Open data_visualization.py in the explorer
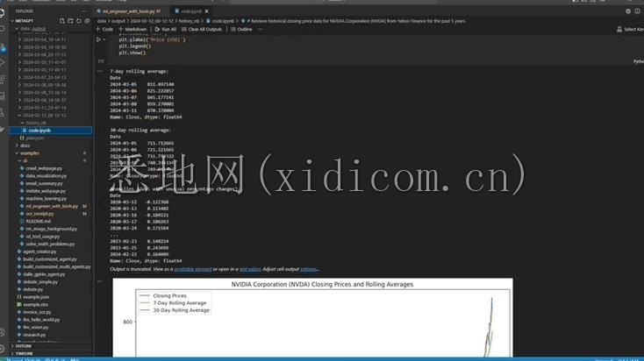Screen dimensions: 644x361 click(51, 176)
